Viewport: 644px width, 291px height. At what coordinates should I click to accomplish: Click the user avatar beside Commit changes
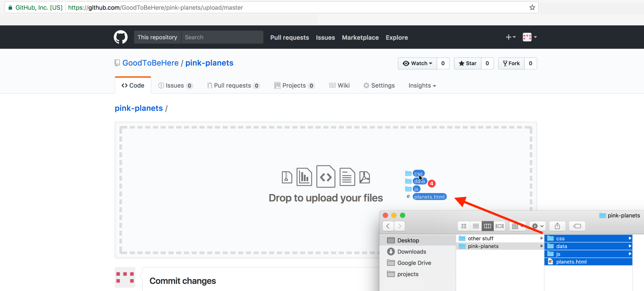(125, 277)
